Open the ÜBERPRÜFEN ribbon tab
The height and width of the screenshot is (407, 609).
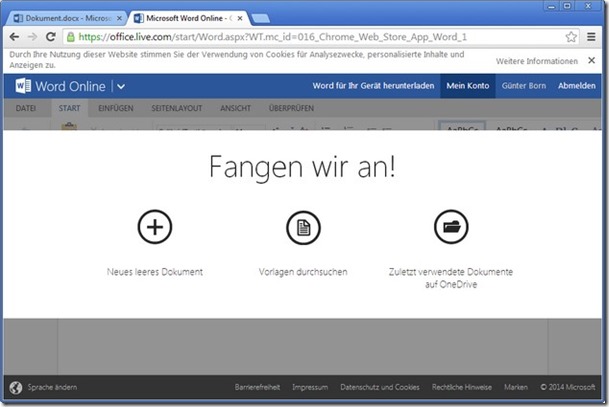pos(291,108)
